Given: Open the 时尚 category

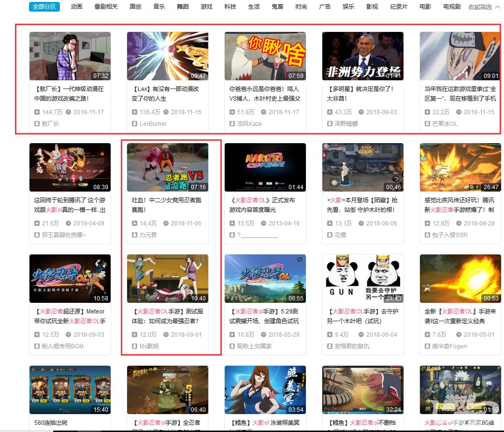Looking at the screenshot, I should [301, 6].
